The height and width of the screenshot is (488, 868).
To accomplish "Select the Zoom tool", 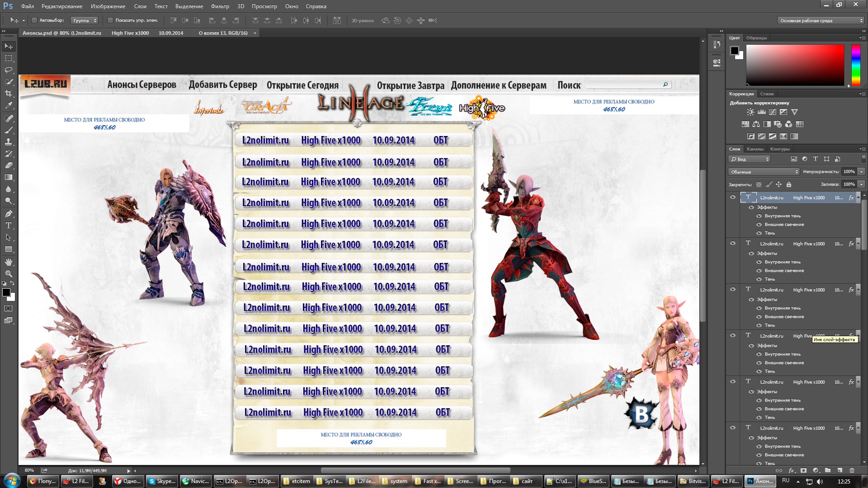I will (x=9, y=274).
